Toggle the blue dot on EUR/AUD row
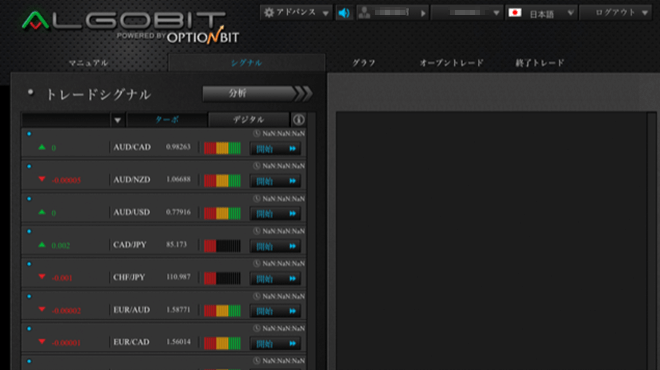660x370 pixels. (x=29, y=296)
